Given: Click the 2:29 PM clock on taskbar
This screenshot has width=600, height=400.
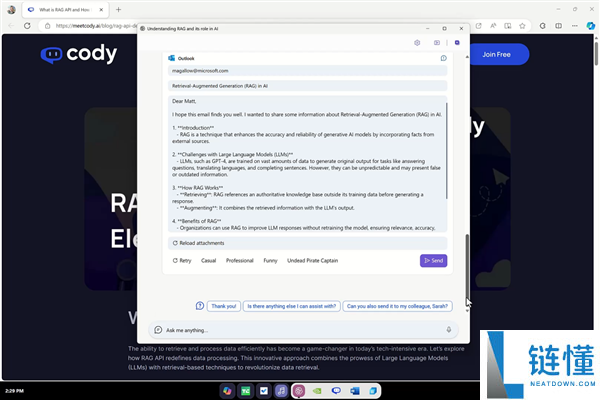Looking at the screenshot, I should [x=14, y=391].
